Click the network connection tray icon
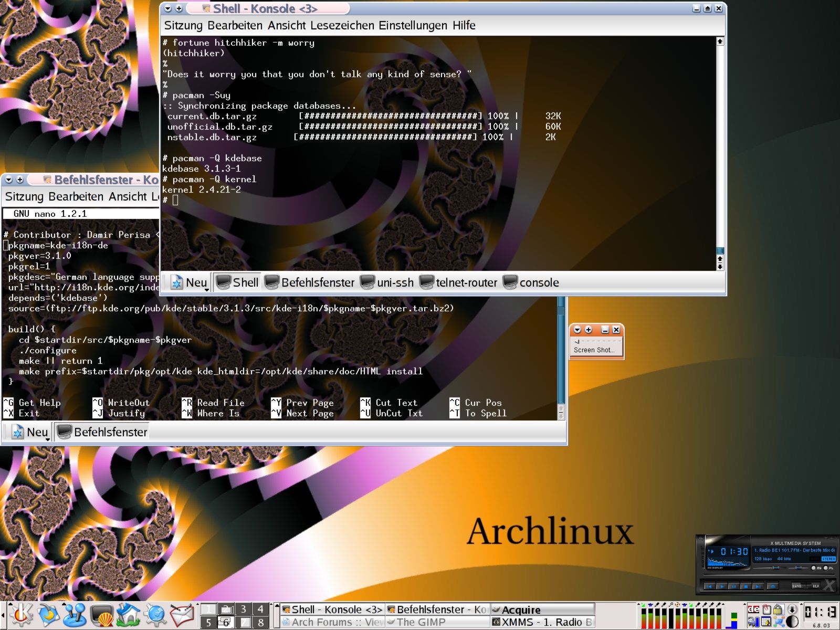Image resolution: width=840 pixels, height=630 pixels. tap(779, 622)
